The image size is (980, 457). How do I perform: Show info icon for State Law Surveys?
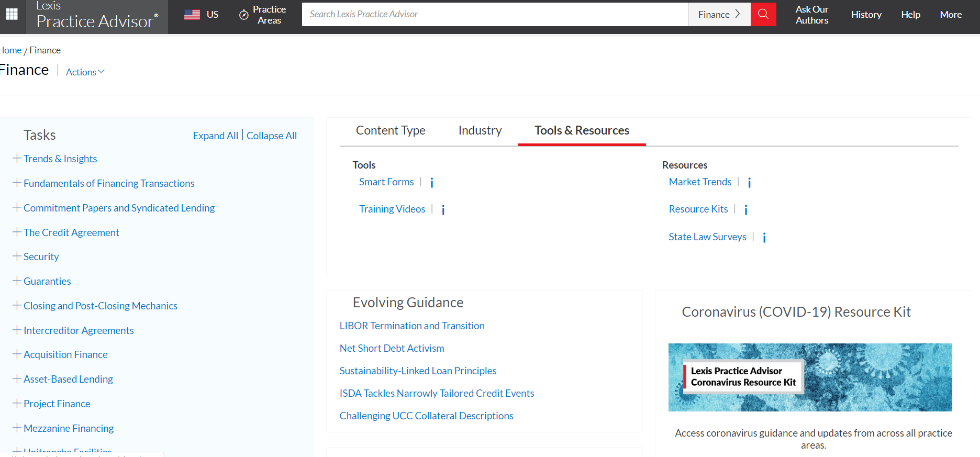[x=764, y=237]
